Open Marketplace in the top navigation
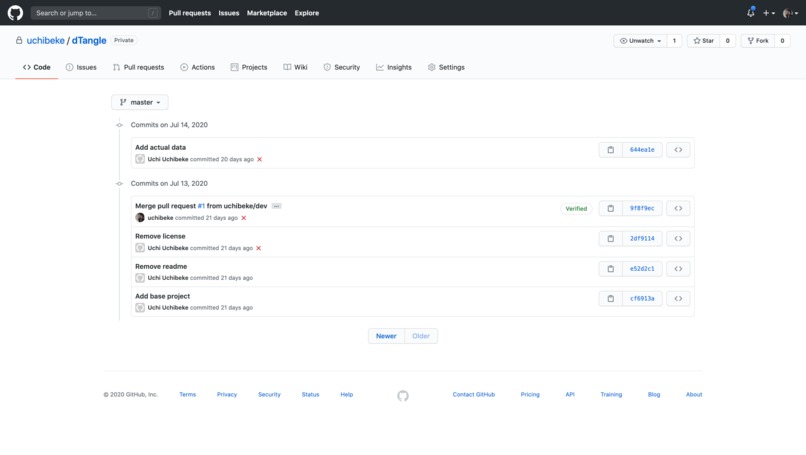Screen dimensions: 806x455 267,13
